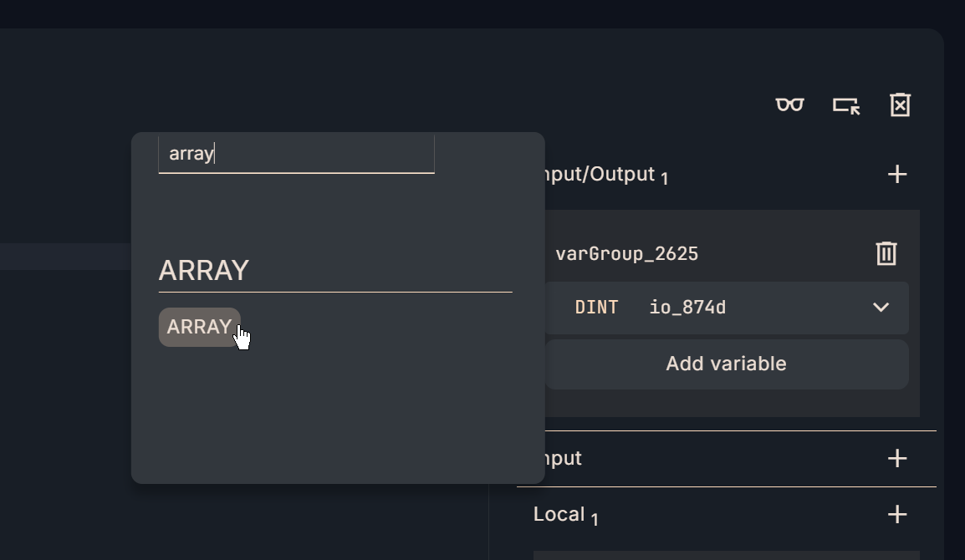Add a Local group using plus icon

896,514
